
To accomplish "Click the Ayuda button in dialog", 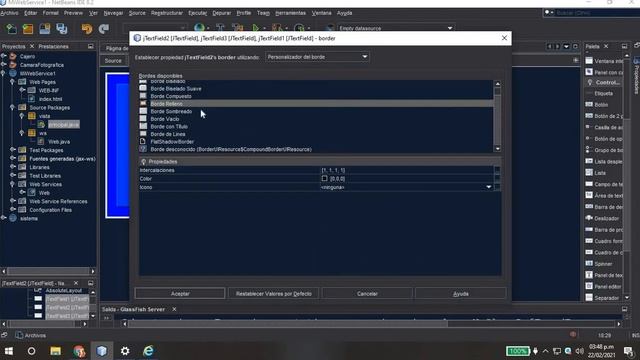I will tap(460, 293).
